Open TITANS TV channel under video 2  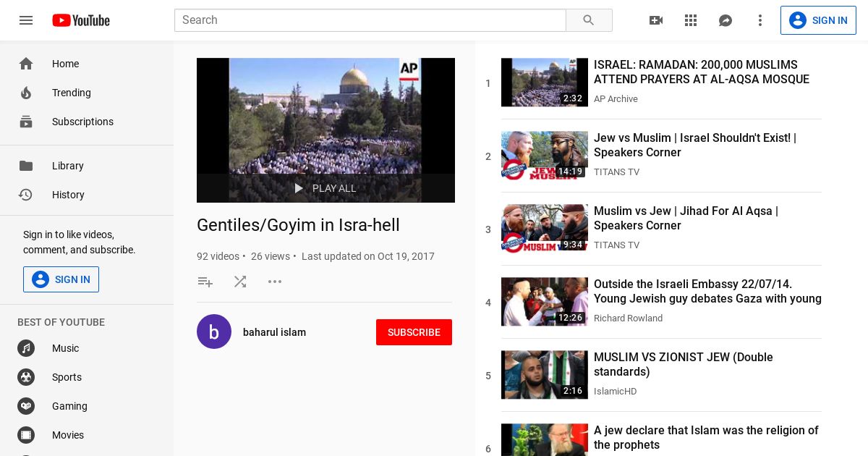616,172
